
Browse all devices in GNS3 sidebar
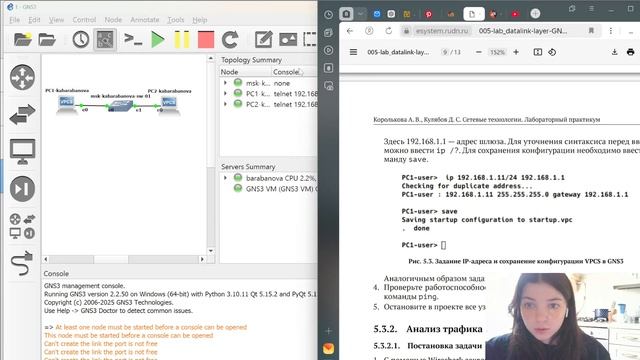[x=22, y=226]
